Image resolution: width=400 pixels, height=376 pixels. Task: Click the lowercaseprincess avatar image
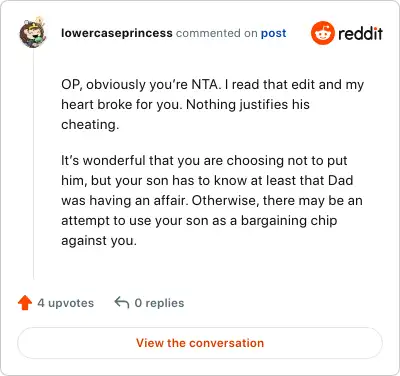pyautogui.click(x=33, y=33)
